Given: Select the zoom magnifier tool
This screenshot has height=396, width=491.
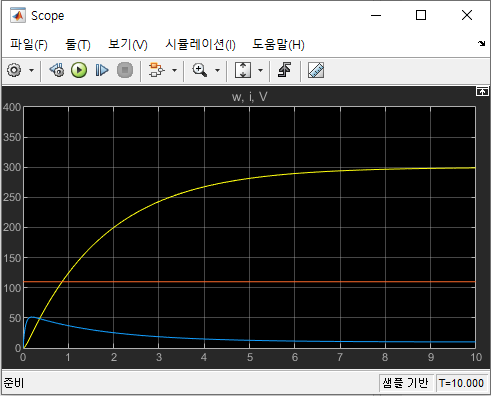Looking at the screenshot, I should 199,70.
